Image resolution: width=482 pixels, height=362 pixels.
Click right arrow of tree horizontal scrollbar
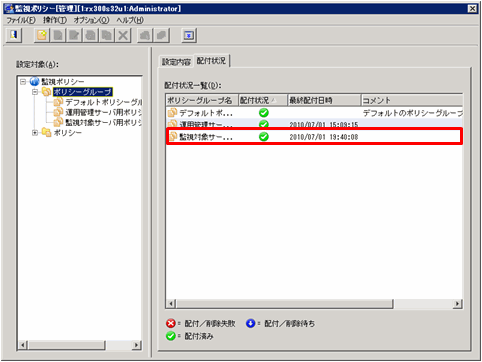point(136,345)
